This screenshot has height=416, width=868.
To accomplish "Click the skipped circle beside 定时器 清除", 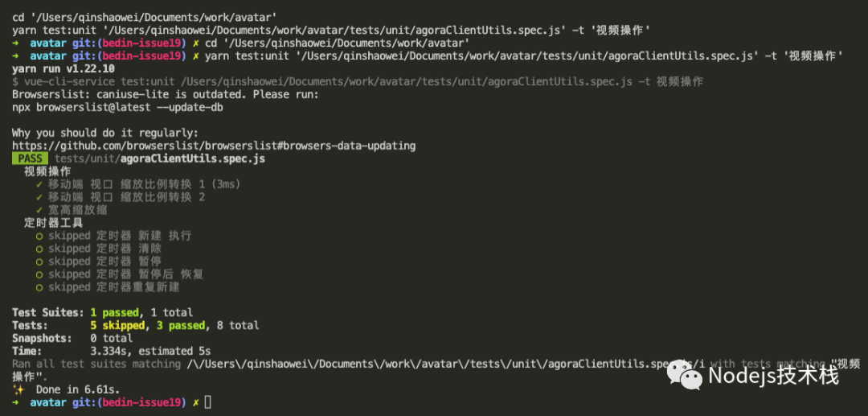I will [39, 249].
